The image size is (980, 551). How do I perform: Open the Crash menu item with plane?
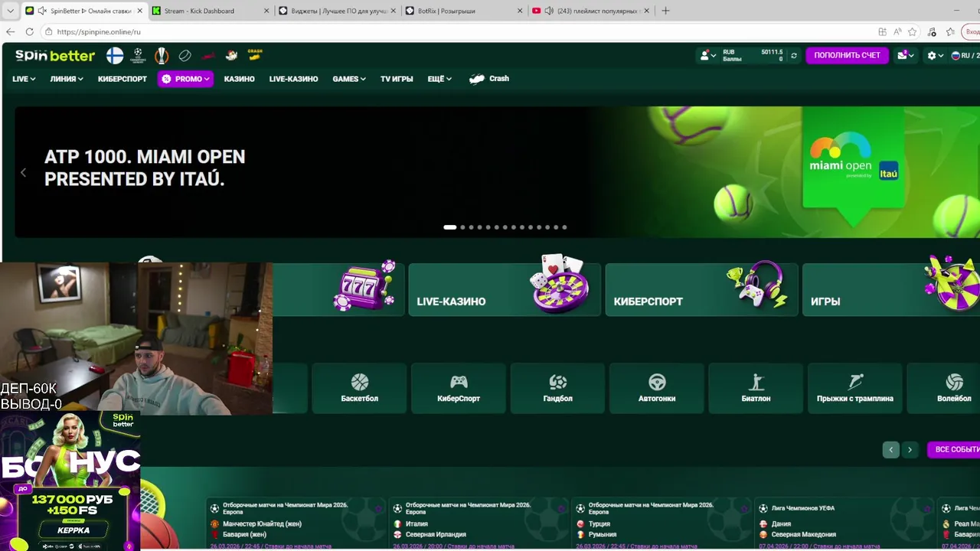pyautogui.click(x=489, y=79)
